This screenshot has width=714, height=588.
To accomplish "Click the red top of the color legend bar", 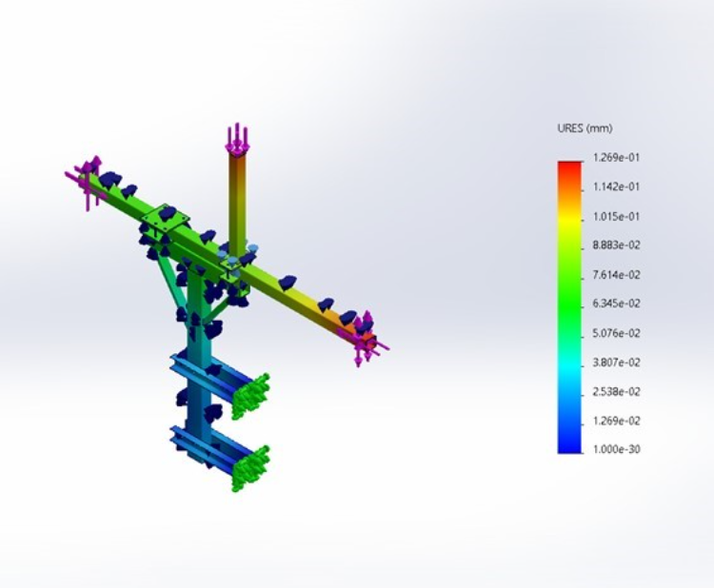I will pyautogui.click(x=569, y=167).
